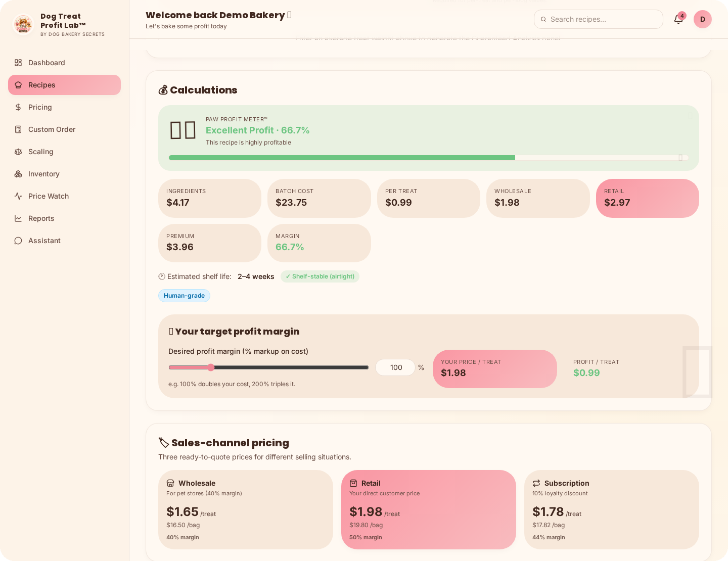Click the Price Watch pulse icon
Screen dimensions: 728x561
(18, 196)
